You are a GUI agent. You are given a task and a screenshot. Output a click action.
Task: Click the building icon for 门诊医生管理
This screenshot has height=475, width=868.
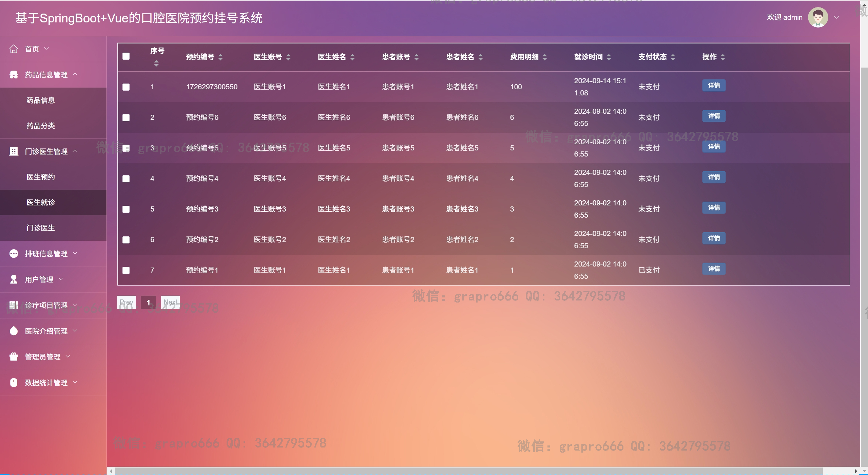pos(14,151)
